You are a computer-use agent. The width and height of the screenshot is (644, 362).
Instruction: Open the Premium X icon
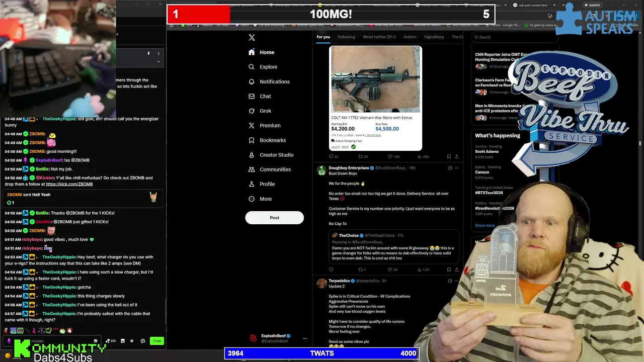pyautogui.click(x=252, y=125)
